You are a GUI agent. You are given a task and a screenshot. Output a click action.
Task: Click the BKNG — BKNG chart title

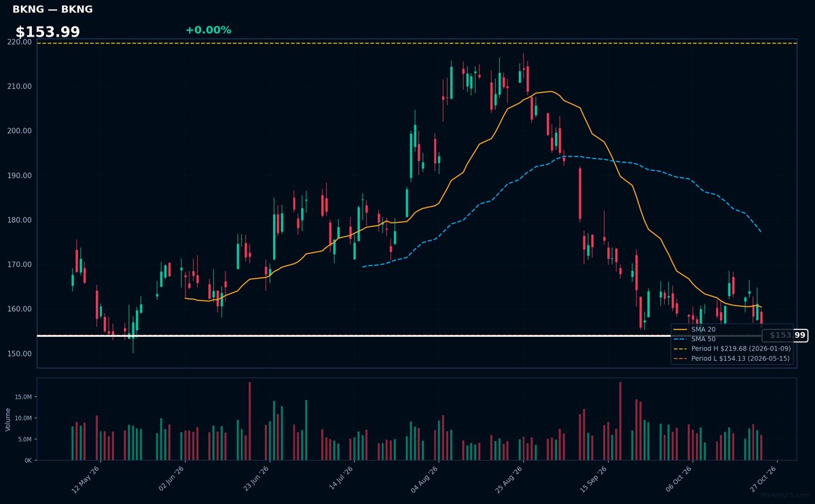click(52, 10)
